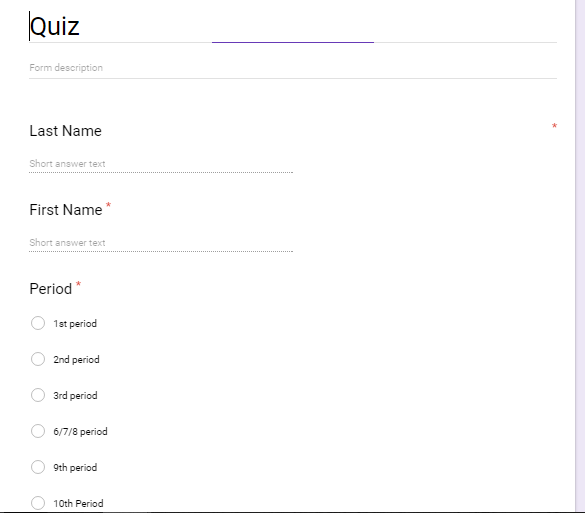Pick the 9th period radio button
The image size is (585, 513).
click(38, 467)
